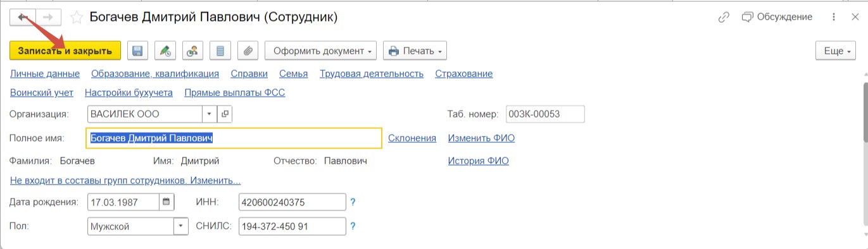Open the Воинский учет link
Screen dimensions: 868x249
(x=42, y=93)
